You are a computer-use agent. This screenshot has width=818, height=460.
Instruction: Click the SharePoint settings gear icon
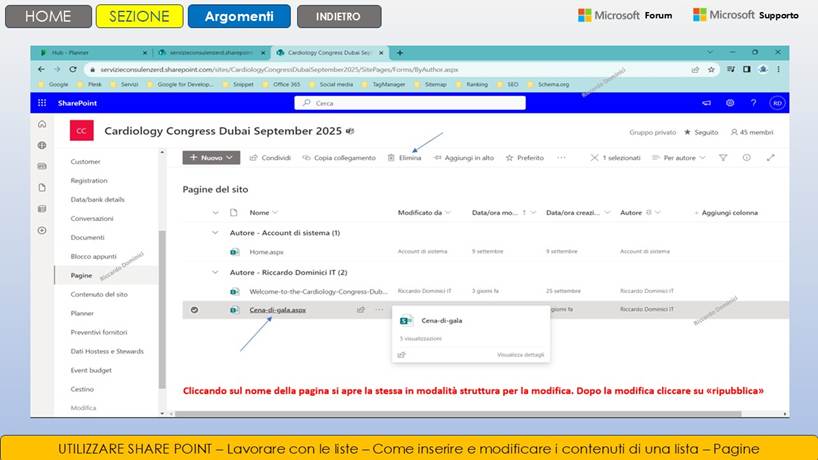coord(730,103)
